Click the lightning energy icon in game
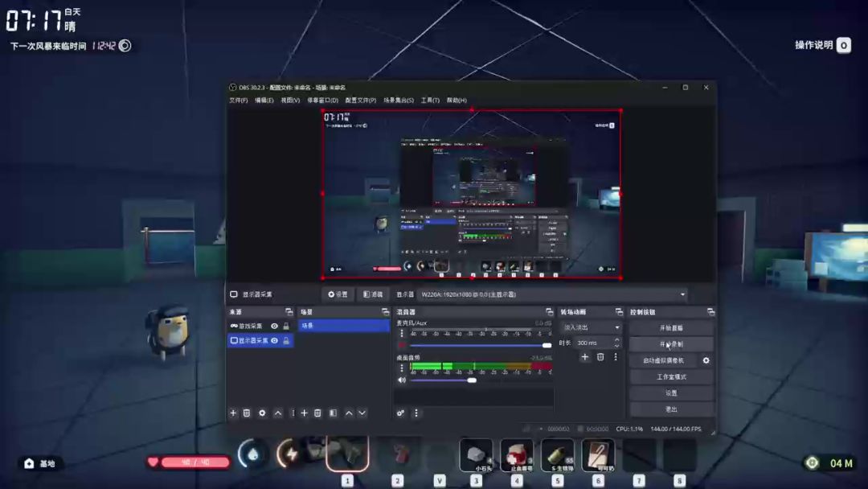 tap(291, 454)
